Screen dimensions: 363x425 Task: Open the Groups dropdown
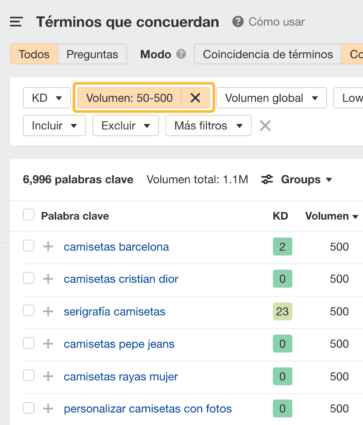[x=306, y=179]
